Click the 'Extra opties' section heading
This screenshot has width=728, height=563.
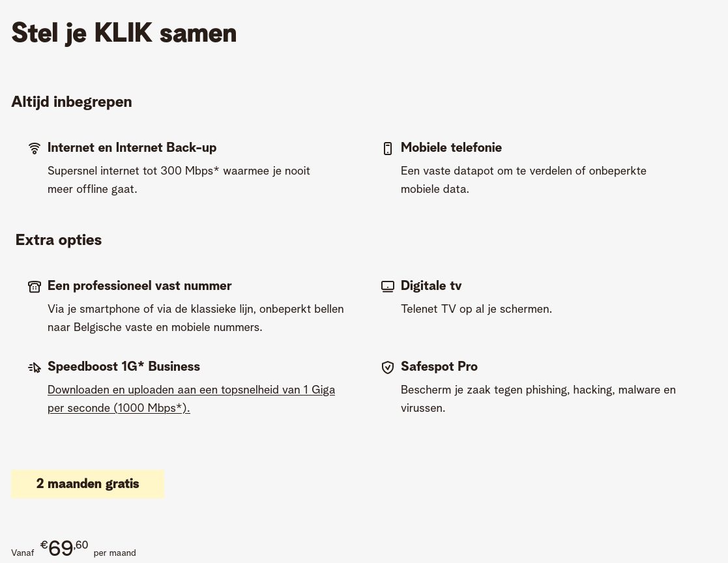[x=59, y=240]
